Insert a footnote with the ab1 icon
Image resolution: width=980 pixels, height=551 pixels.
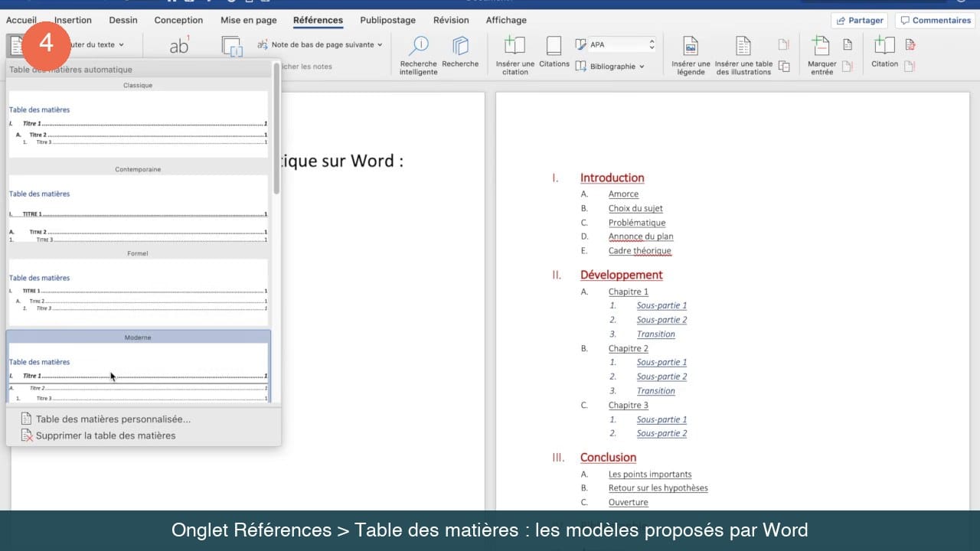(x=179, y=46)
